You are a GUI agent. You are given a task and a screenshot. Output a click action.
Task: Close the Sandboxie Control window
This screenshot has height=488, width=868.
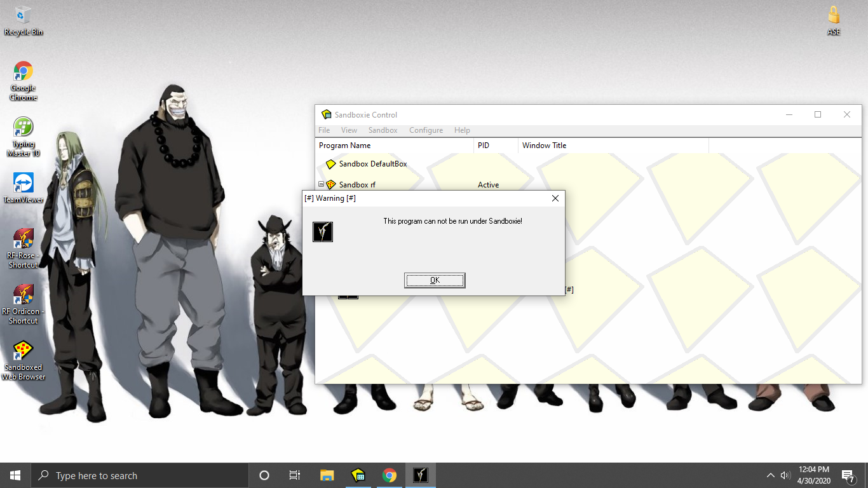click(847, 114)
